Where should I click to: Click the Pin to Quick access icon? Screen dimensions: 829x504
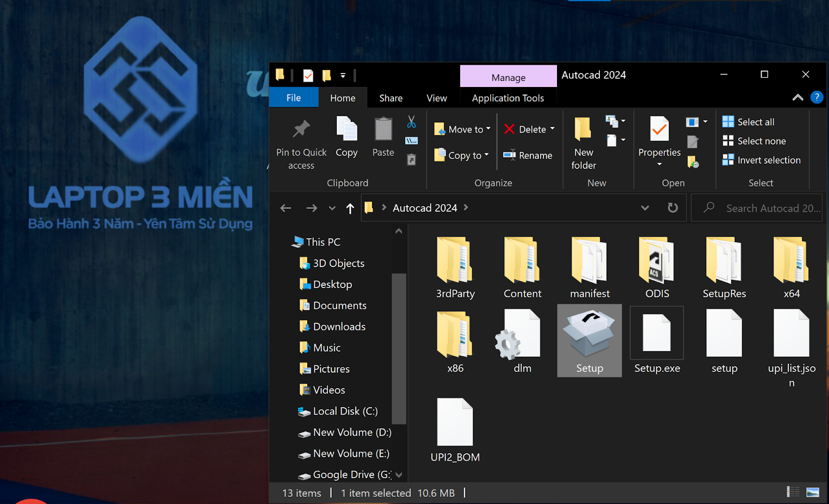301,129
